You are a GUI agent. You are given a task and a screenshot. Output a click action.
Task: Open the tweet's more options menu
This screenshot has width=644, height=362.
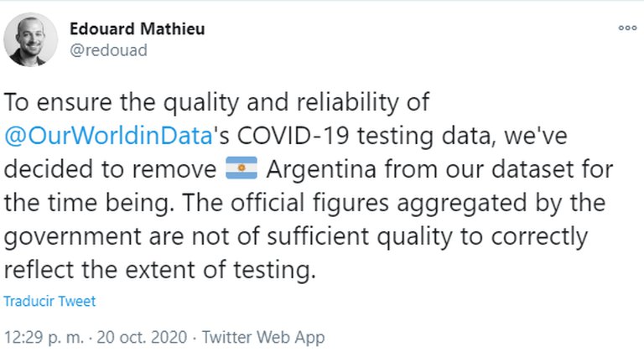click(x=627, y=28)
